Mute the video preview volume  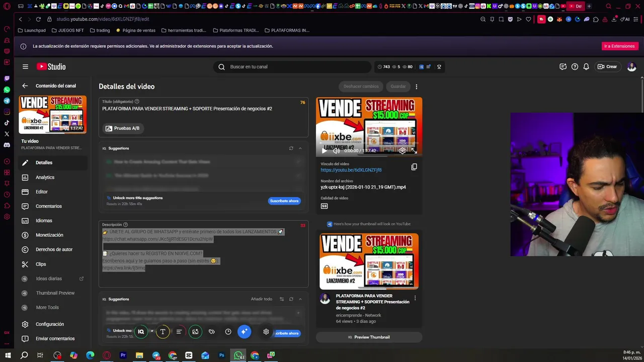[336, 151]
